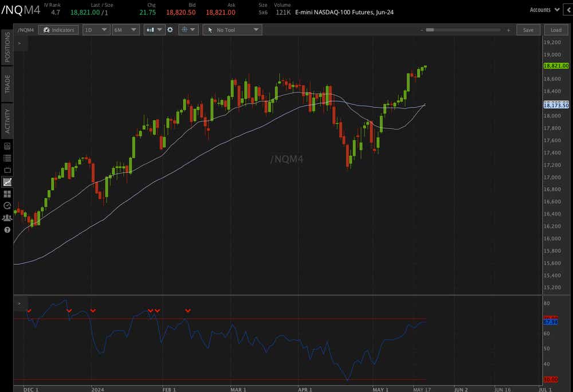This screenshot has width=573, height=392.
Task: Click the zoom-in plus on zoom slider
Action: [508, 30]
